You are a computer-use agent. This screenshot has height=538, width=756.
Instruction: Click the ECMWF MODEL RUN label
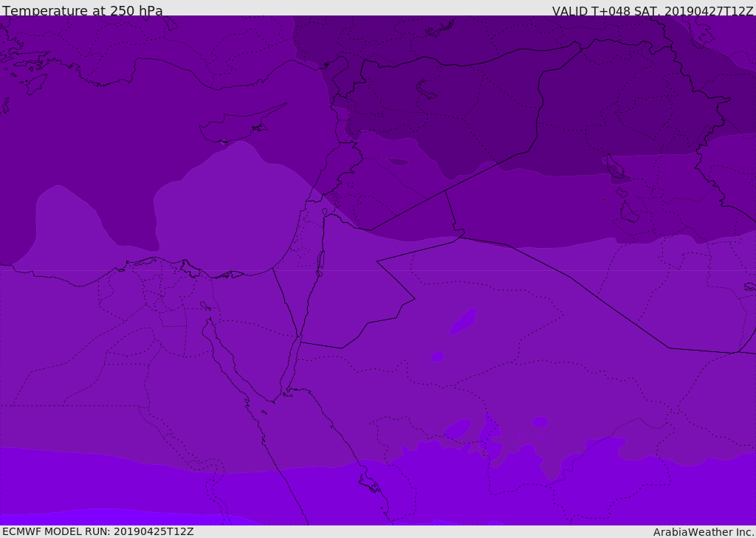point(98,531)
